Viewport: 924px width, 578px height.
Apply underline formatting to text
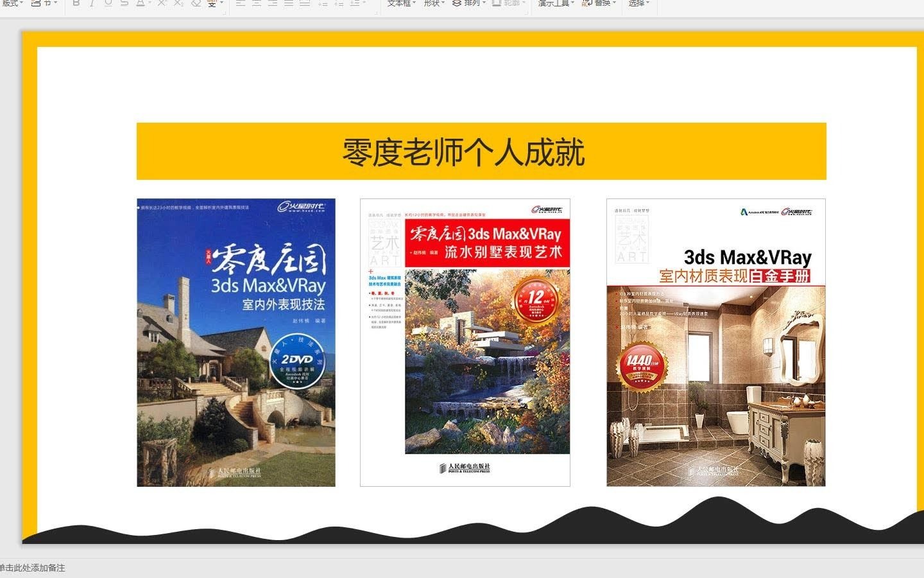coord(108,3)
